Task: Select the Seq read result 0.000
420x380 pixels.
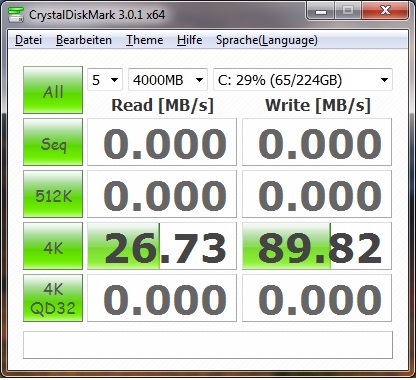Action: click(x=162, y=142)
